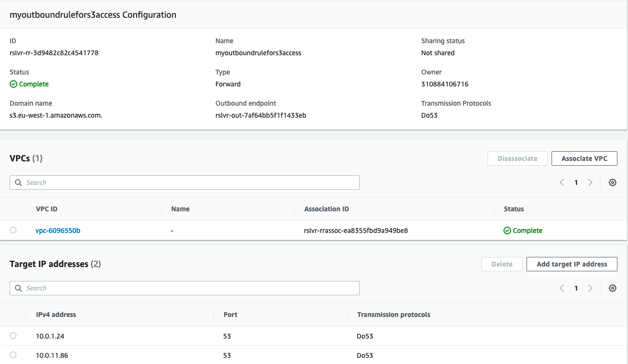Select the vpc-6096550b row radio button
This screenshot has height=364, width=628.
(x=13, y=230)
